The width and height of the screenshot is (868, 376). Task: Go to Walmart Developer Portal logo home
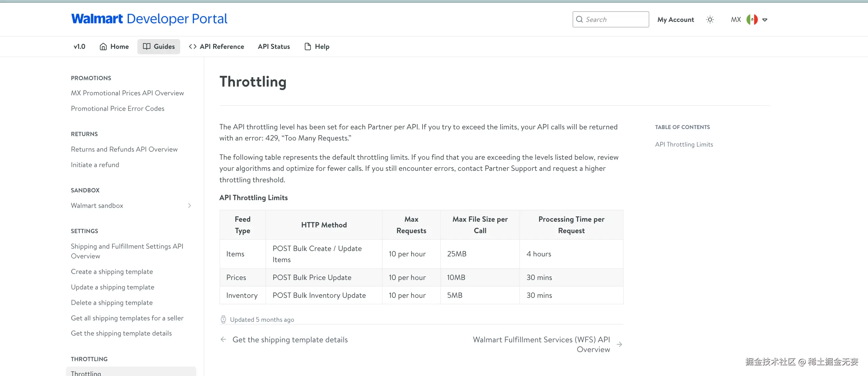[x=149, y=19]
